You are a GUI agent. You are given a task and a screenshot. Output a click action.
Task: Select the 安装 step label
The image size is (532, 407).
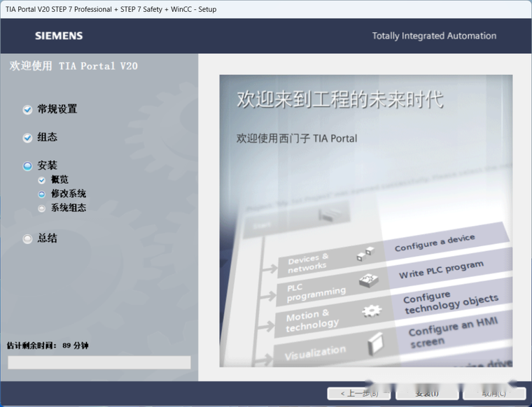[x=47, y=165]
